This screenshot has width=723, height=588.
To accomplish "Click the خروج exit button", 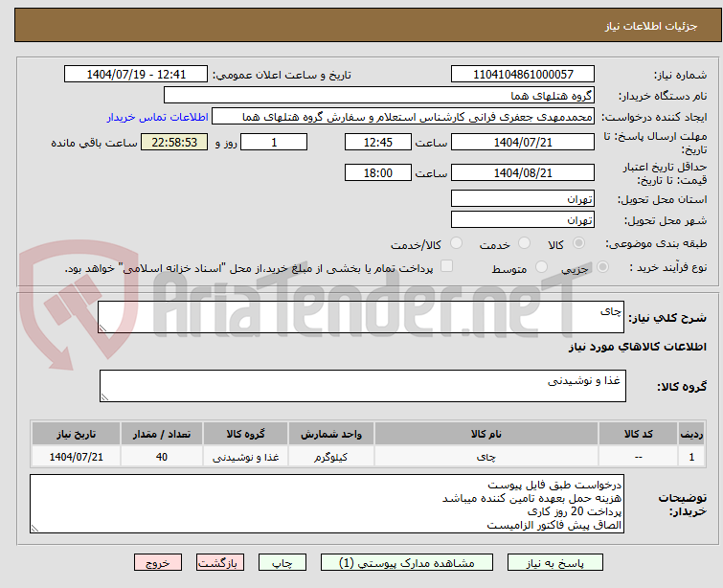I will click(x=158, y=563).
